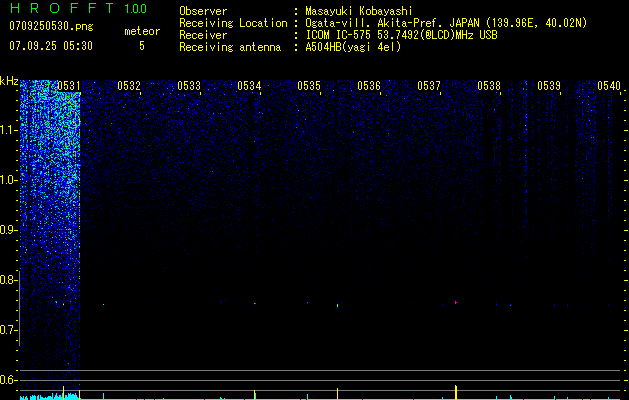The image size is (629, 400).
Task: Click the date stamp 07.09.25 05:30
Action: click(51, 46)
